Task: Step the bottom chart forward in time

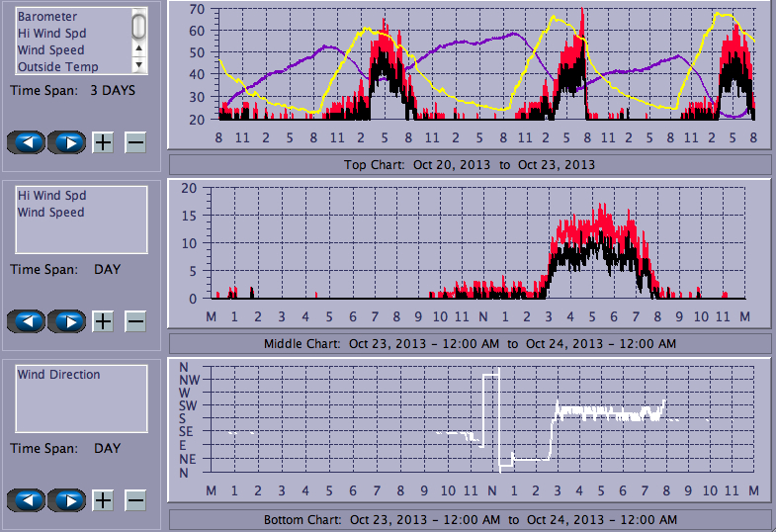Action: [x=66, y=499]
